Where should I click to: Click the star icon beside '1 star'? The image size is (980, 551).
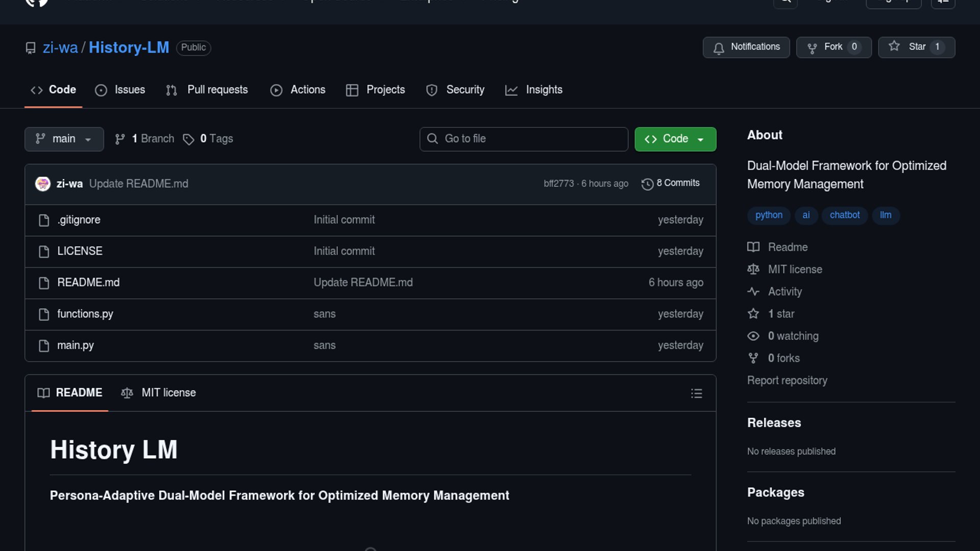(x=753, y=314)
